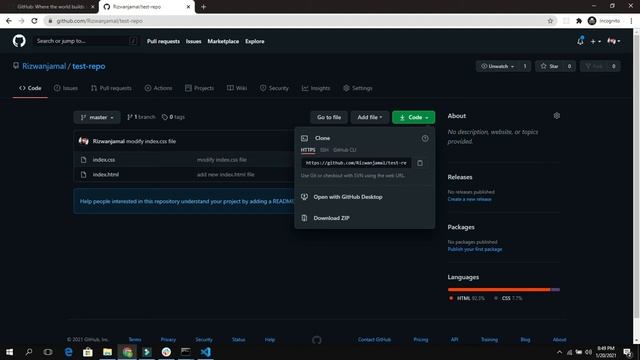Viewport: 640px width, 360px height.
Task: Open GitHub home via the Octocat logo
Action: (x=19, y=41)
